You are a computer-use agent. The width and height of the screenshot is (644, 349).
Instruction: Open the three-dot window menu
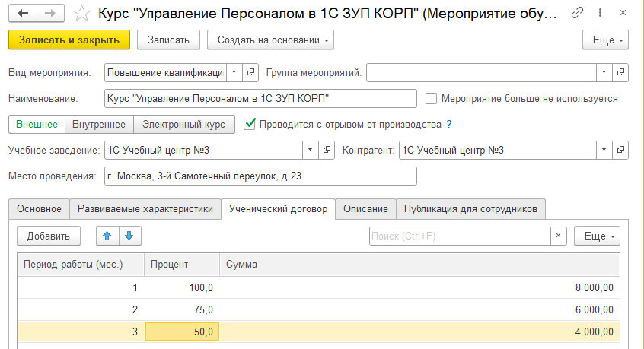(600, 13)
